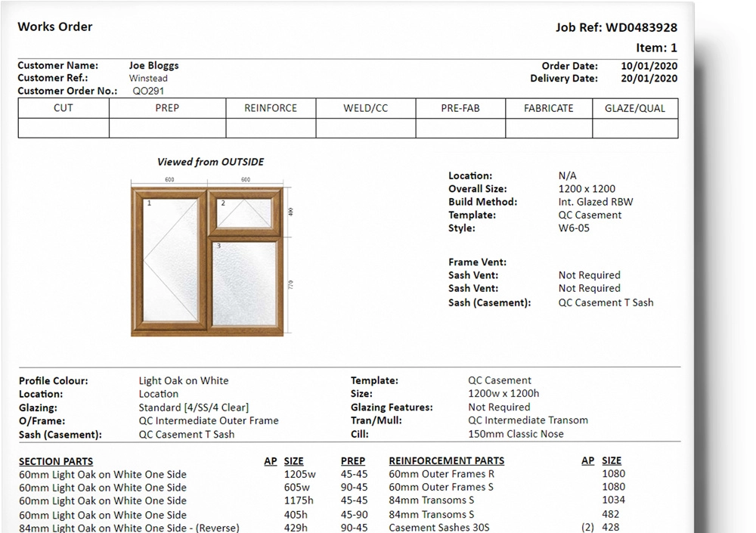Click customer ref Winstead

click(x=148, y=78)
